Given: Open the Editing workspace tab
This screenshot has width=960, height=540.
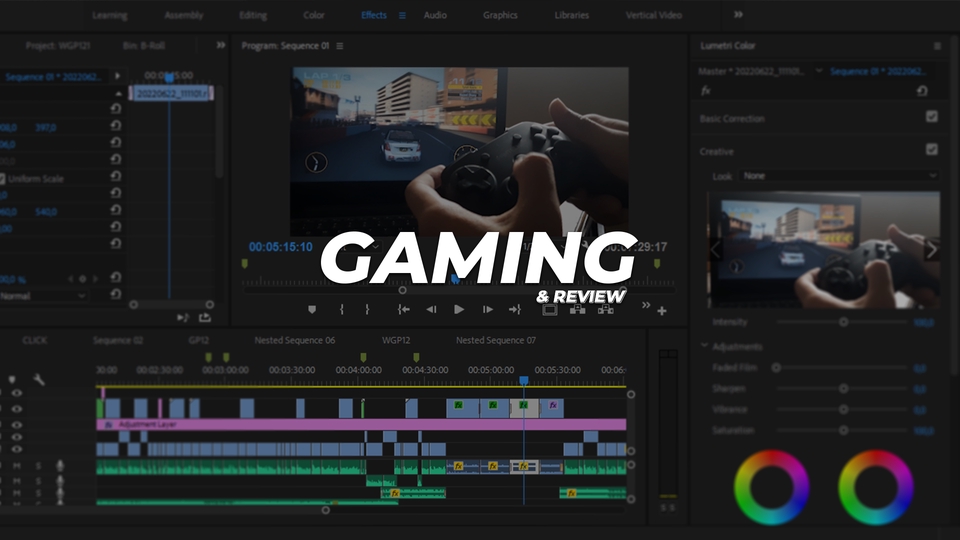Looking at the screenshot, I should tap(253, 15).
